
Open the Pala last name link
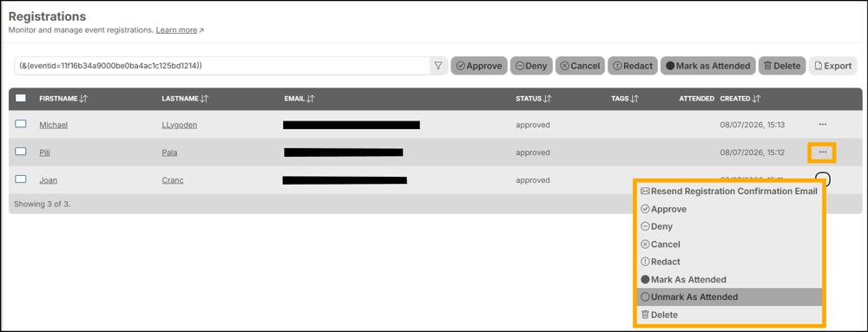(x=169, y=153)
